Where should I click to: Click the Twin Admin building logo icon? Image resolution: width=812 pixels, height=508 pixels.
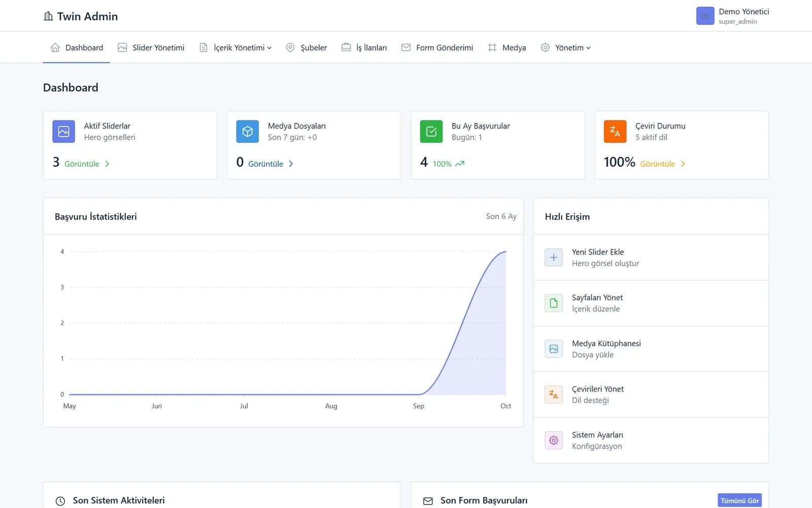pos(48,16)
